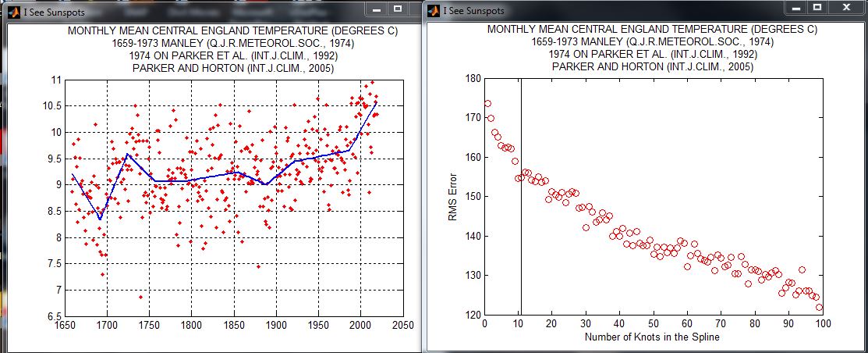
Task: Pick the topmost RMS circle near 174
Action: (x=487, y=104)
